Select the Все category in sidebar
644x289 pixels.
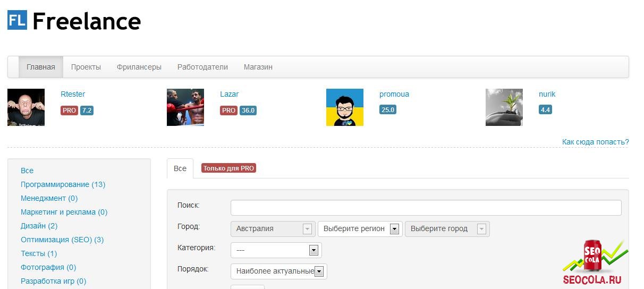(27, 171)
